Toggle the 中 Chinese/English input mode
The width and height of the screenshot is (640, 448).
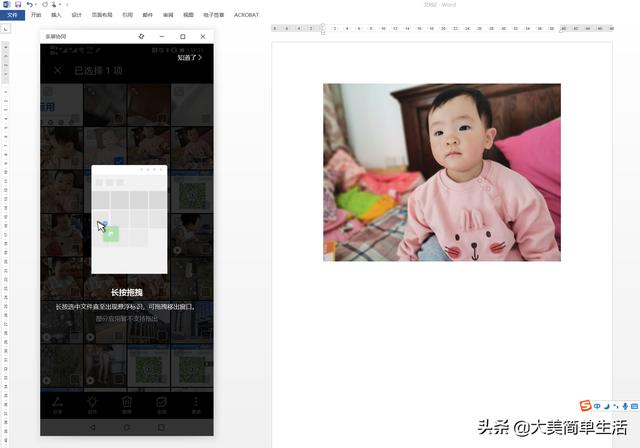click(x=597, y=406)
